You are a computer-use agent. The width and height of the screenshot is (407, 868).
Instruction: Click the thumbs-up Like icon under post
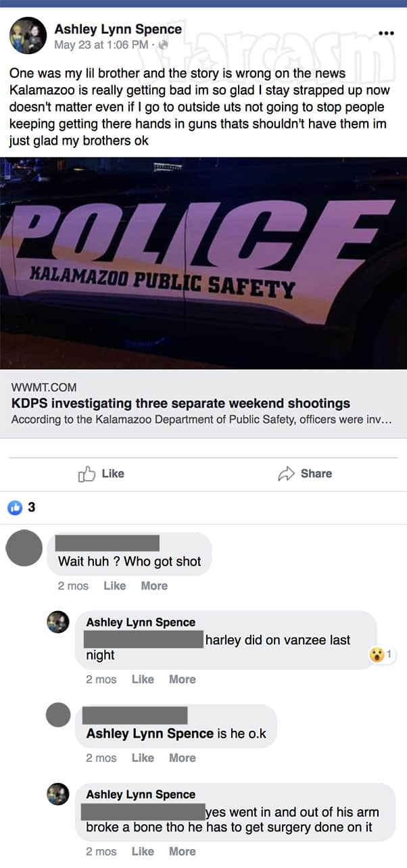pos(87,474)
